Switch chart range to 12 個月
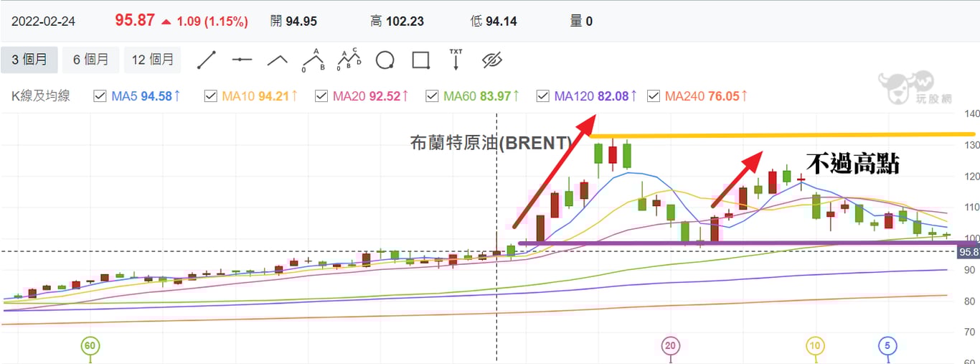 pos(153,60)
